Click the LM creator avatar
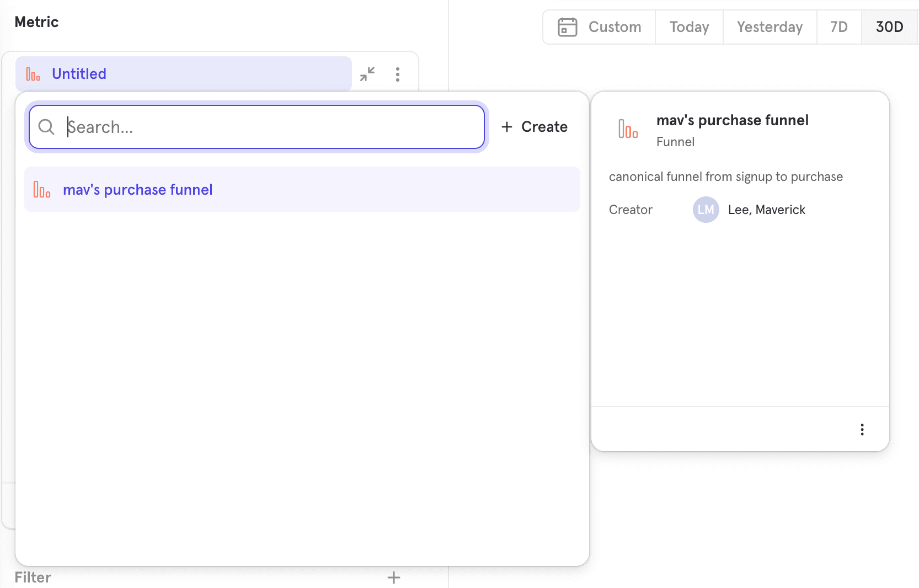The width and height of the screenshot is (919, 588). coord(706,210)
